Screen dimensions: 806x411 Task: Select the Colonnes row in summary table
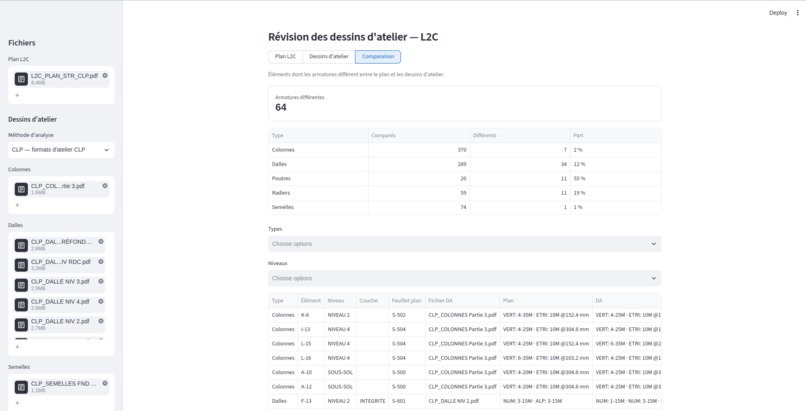point(465,150)
